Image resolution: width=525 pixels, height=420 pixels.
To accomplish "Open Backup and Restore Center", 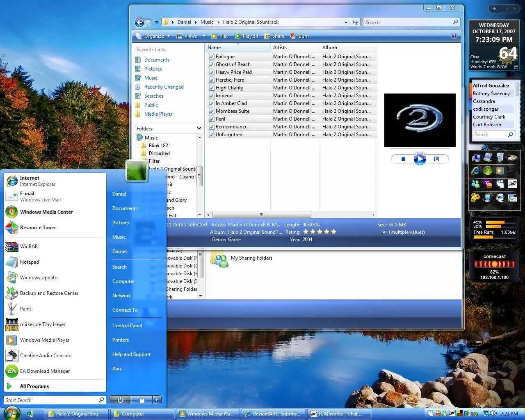I will tap(55, 293).
